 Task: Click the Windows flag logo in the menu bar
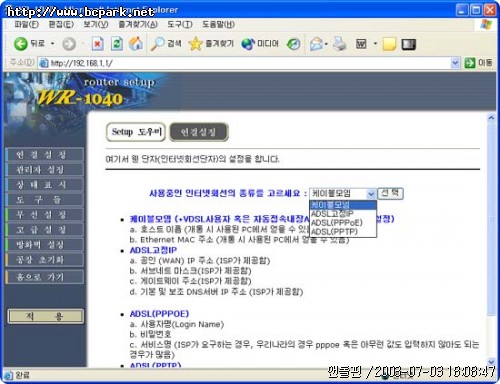pos(486,25)
